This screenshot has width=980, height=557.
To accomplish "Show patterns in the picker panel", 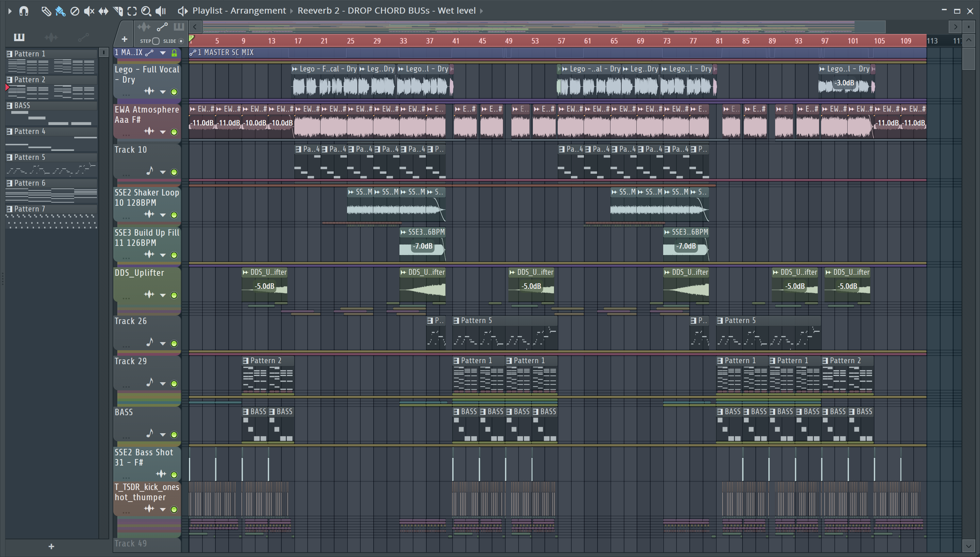I will 19,37.
